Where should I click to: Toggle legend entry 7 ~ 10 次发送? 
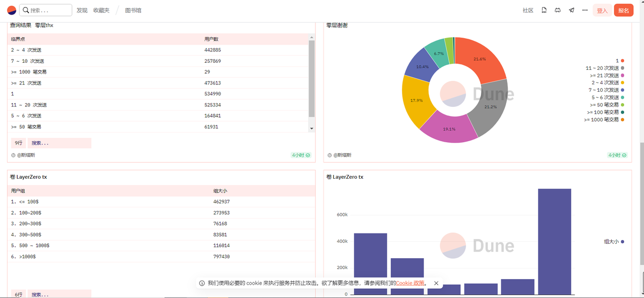[606, 90]
